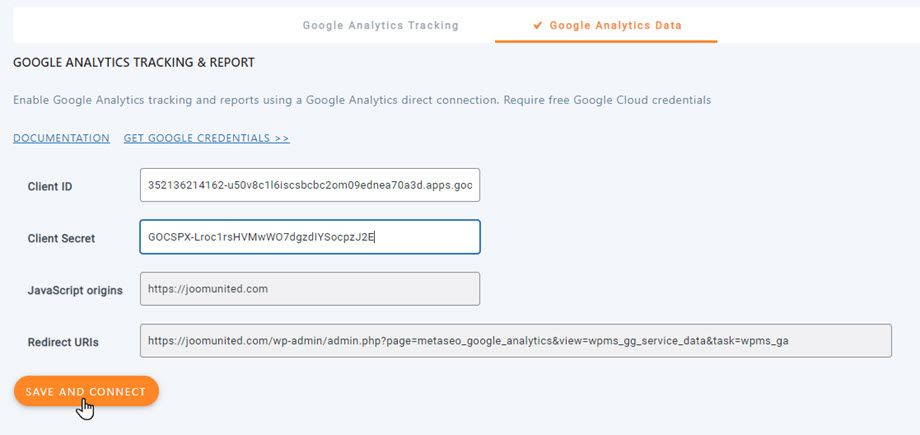The image size is (920, 435).
Task: Click inside the Client Secret input field
Action: click(x=310, y=237)
